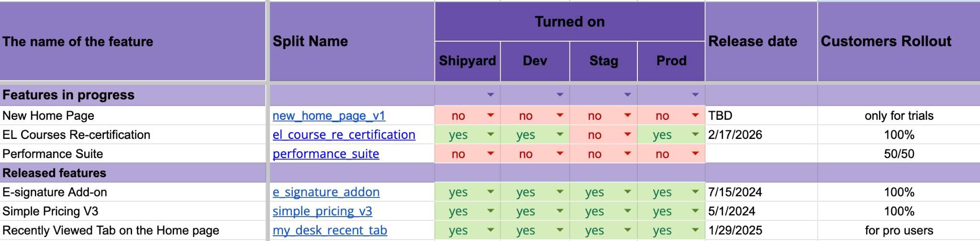
Task: Open Shipyard dropdown for New Home Page
Action: 490,115
